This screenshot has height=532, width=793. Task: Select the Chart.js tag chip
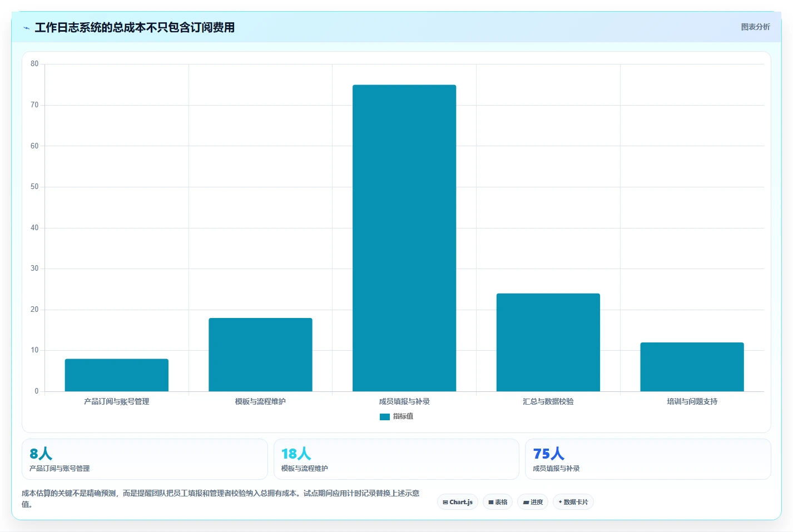[x=458, y=502]
